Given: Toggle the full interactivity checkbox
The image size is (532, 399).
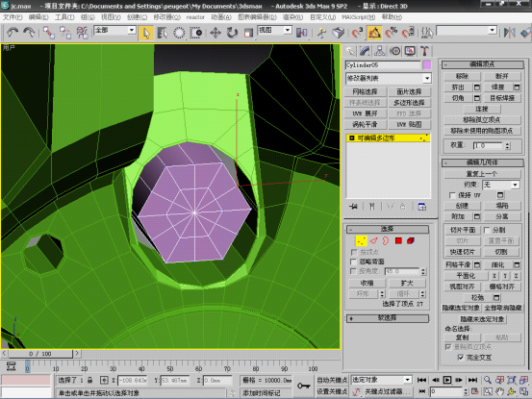Looking at the screenshot, I should coord(461,358).
